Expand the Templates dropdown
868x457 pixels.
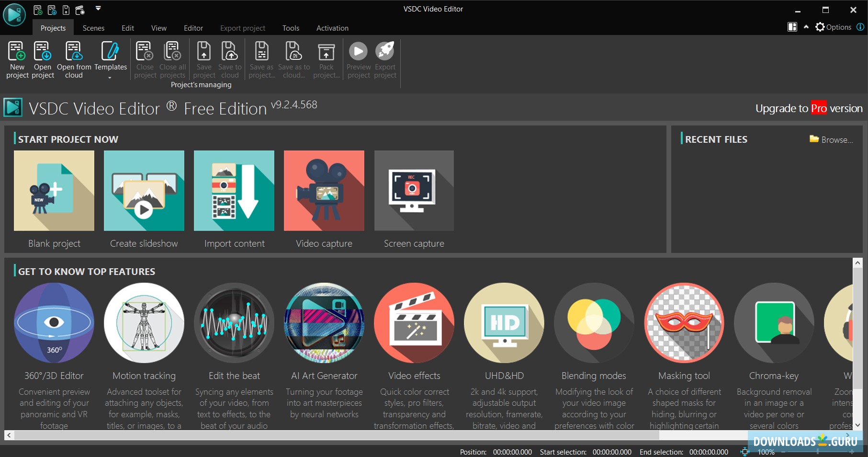coord(110,78)
